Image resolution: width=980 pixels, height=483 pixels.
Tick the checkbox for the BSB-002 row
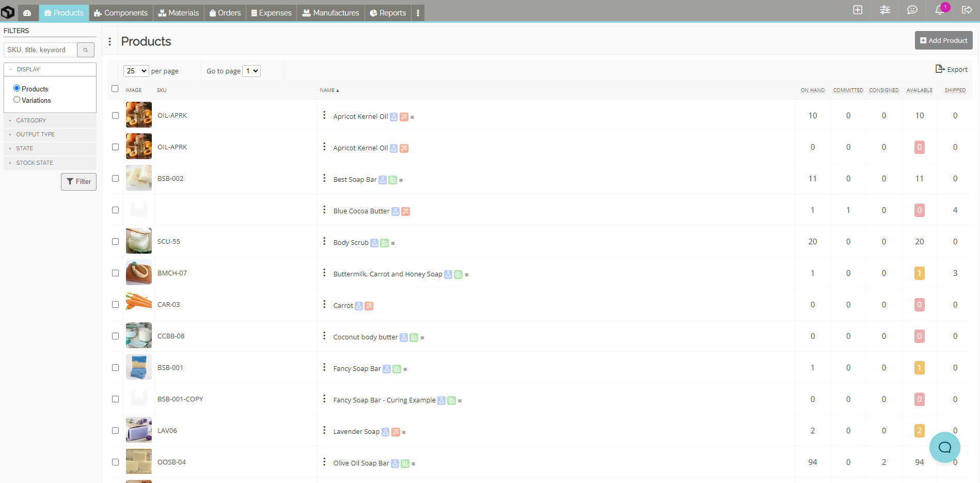point(115,178)
